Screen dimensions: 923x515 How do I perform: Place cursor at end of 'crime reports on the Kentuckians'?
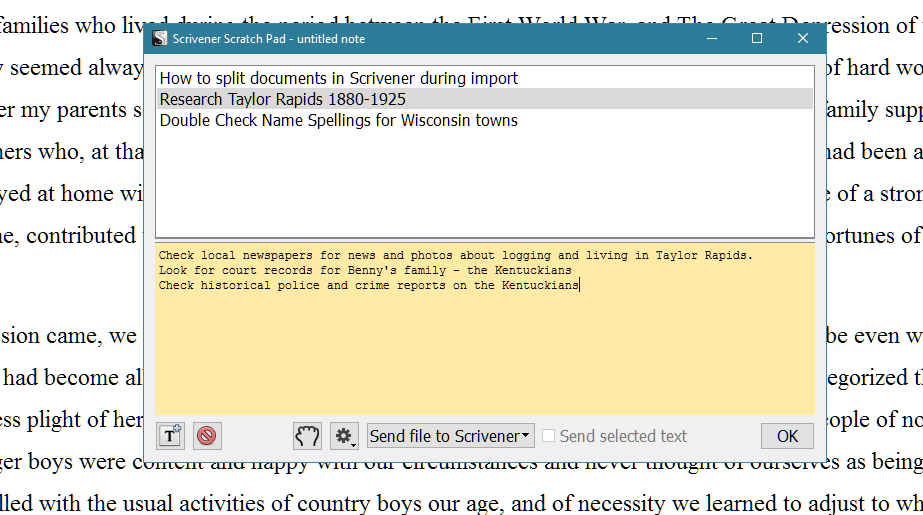(x=579, y=286)
